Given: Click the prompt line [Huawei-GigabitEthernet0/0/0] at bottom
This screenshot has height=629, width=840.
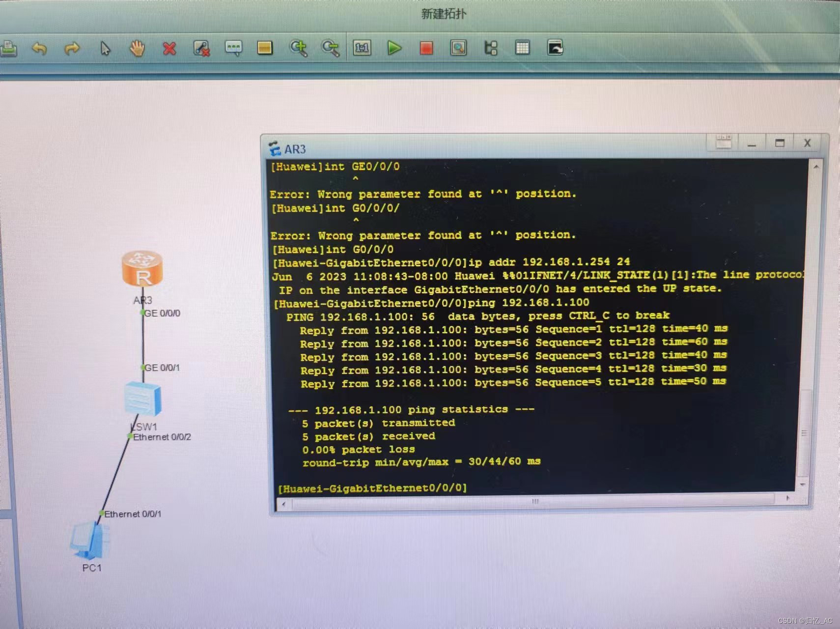Looking at the screenshot, I should [x=372, y=488].
